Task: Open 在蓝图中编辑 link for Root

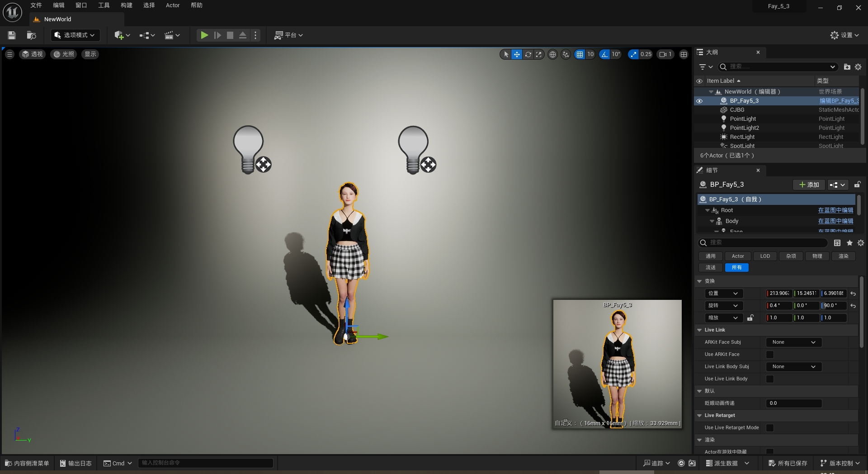Action: pos(835,210)
